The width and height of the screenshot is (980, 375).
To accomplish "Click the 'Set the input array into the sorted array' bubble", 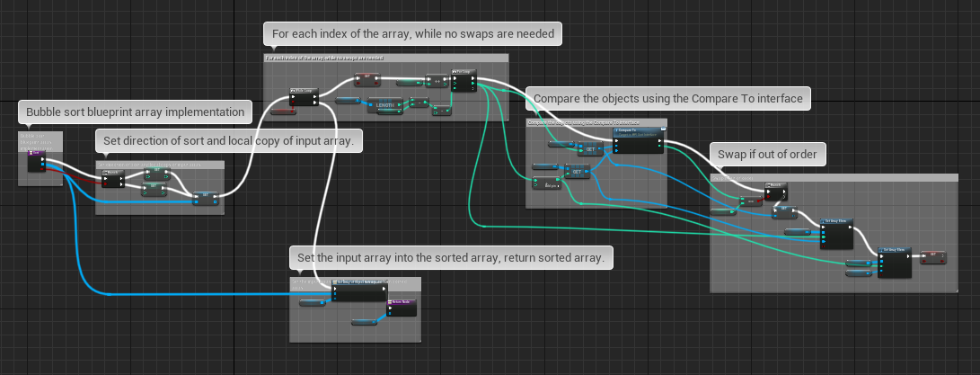I will tap(451, 258).
